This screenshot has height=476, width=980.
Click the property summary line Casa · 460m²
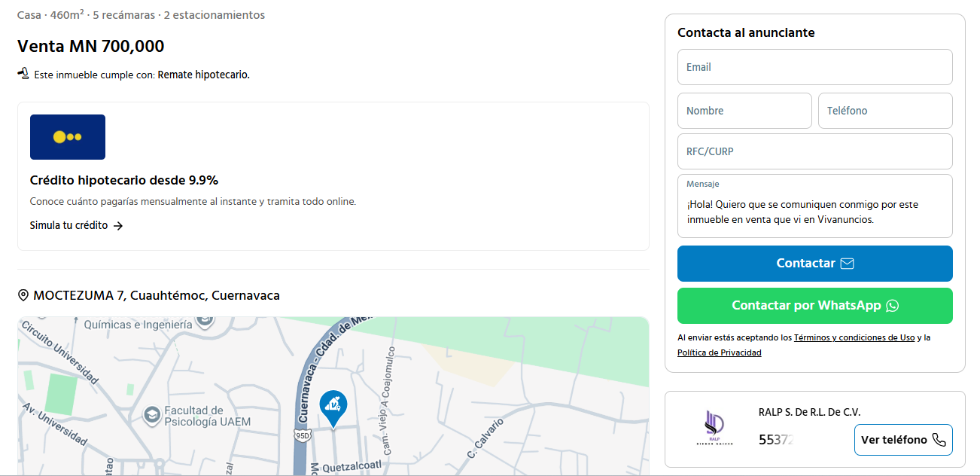pos(141,15)
